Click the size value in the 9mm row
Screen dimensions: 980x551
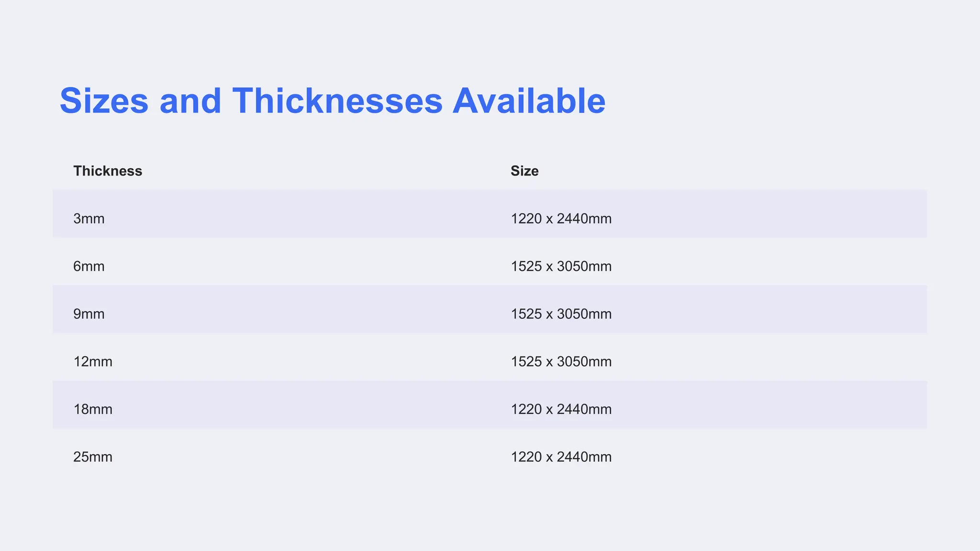click(x=561, y=314)
